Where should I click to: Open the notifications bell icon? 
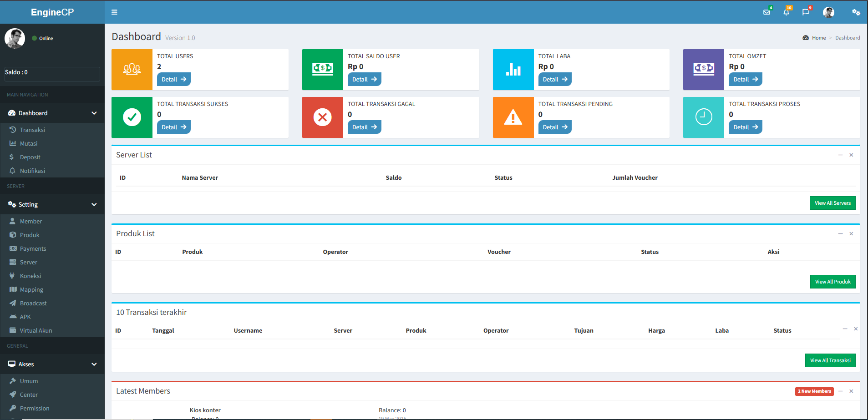coord(787,12)
